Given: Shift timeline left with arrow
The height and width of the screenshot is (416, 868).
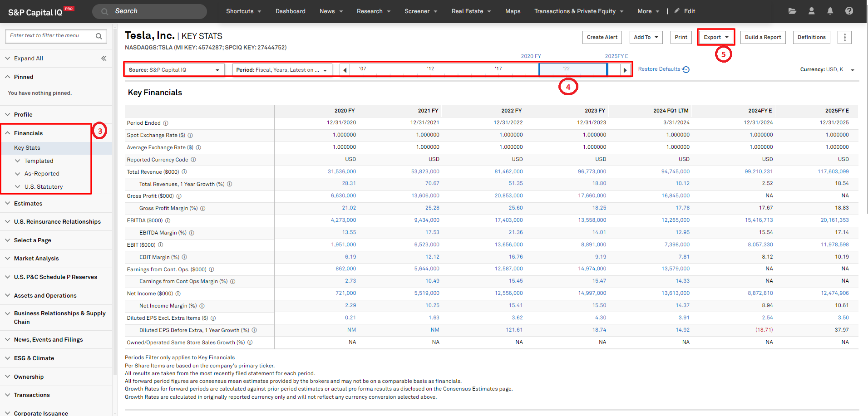Looking at the screenshot, I should pyautogui.click(x=345, y=70).
